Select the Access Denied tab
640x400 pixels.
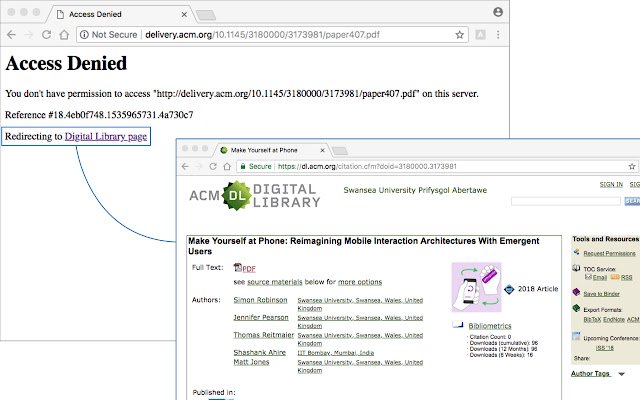coord(120,14)
